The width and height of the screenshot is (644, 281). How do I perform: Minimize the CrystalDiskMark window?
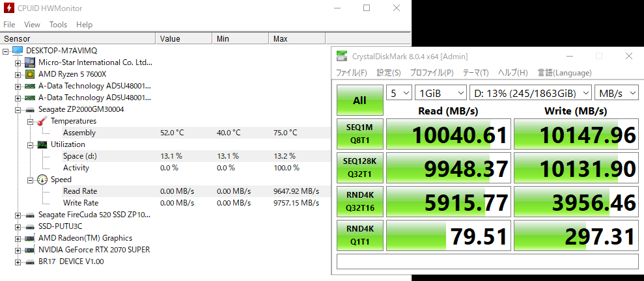569,56
